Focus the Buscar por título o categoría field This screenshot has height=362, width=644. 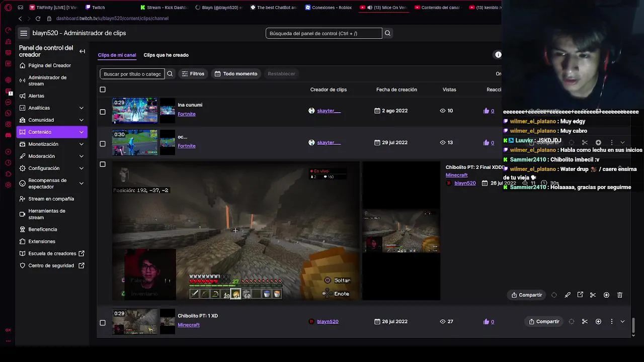pyautogui.click(x=132, y=74)
